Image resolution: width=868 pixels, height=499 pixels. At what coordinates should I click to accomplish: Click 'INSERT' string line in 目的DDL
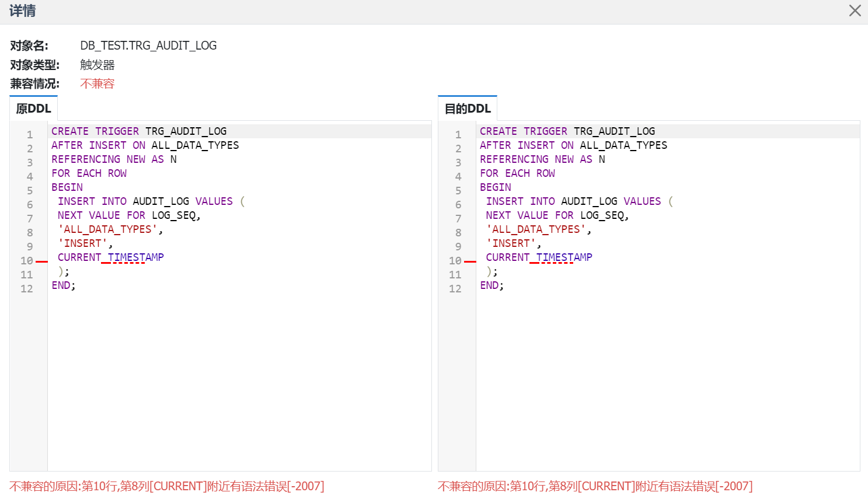514,243
